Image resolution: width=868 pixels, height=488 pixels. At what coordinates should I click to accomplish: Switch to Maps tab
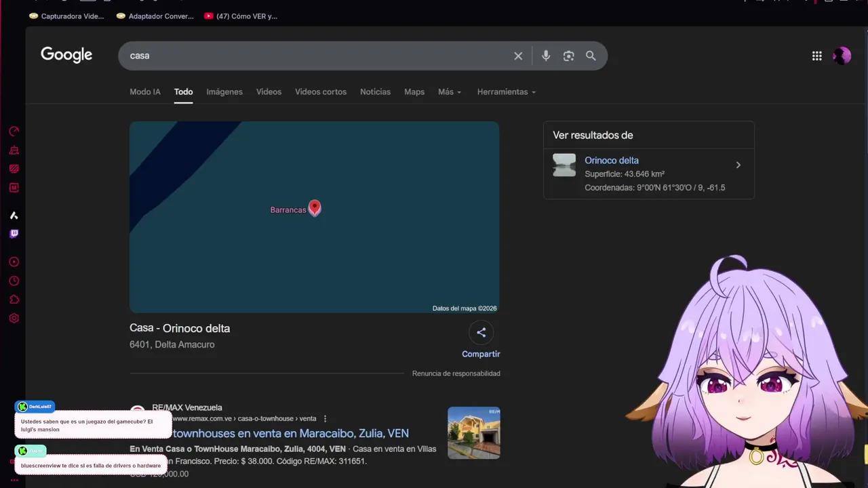click(x=414, y=92)
